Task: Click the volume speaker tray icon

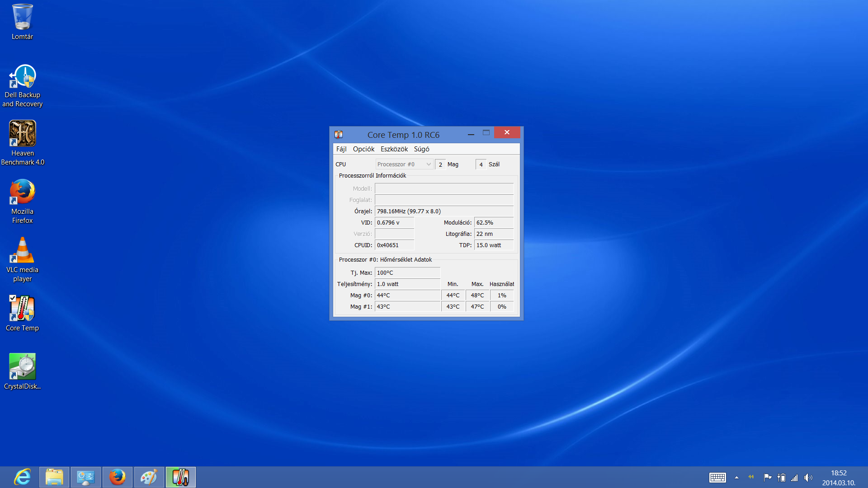Action: (808, 478)
